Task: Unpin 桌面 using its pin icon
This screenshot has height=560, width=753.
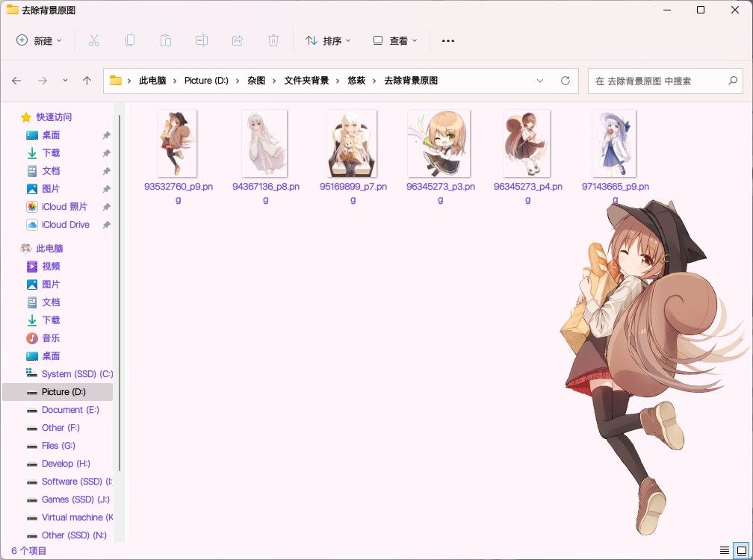Action: pyautogui.click(x=107, y=135)
